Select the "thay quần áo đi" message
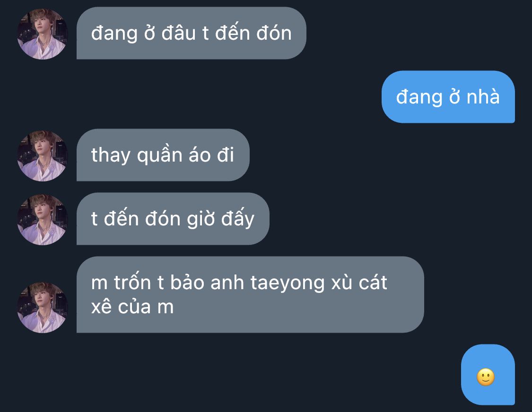This screenshot has height=412, width=532. click(x=163, y=155)
